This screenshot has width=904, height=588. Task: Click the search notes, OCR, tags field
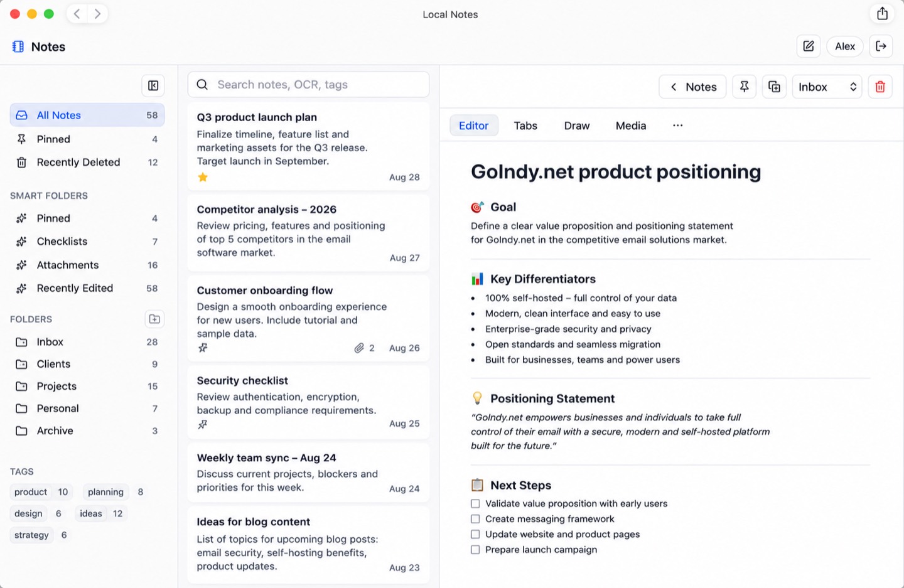coord(308,85)
